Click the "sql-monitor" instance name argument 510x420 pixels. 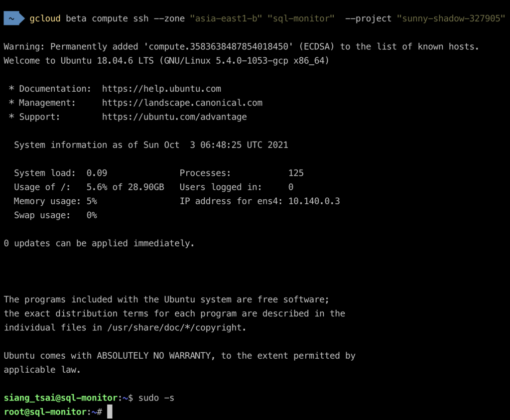[x=301, y=18]
